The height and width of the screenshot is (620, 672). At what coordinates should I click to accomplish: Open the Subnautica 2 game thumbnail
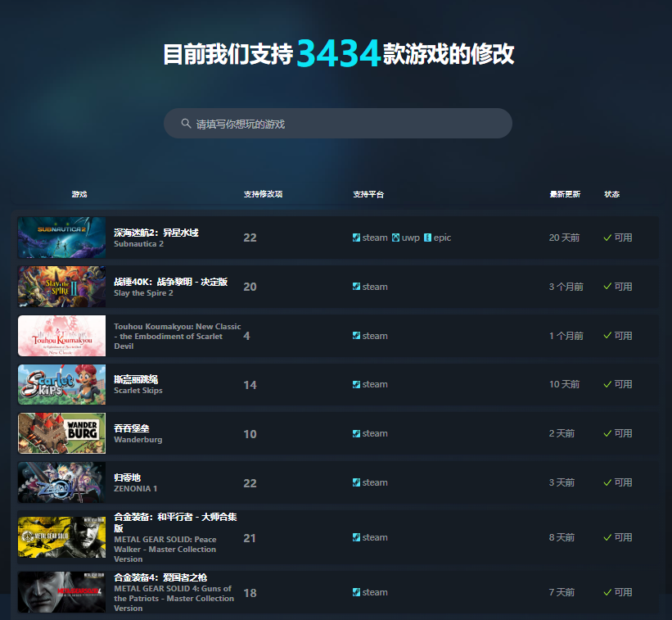click(x=61, y=238)
